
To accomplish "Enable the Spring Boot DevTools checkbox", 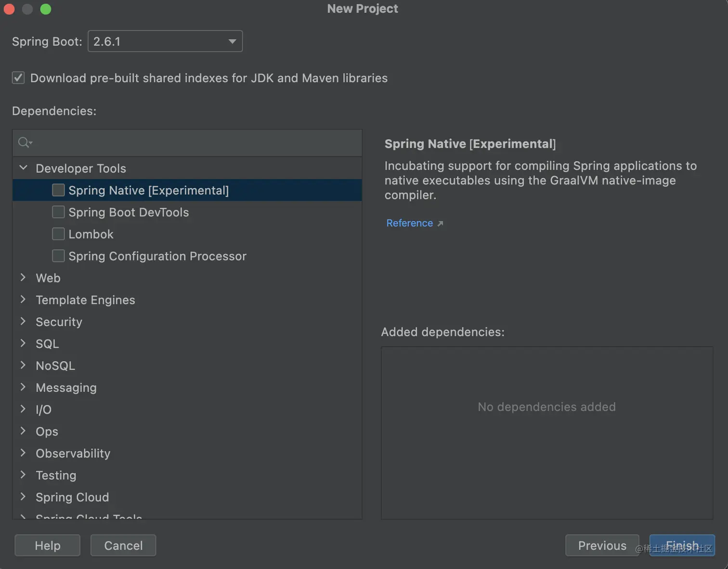I will click(58, 212).
